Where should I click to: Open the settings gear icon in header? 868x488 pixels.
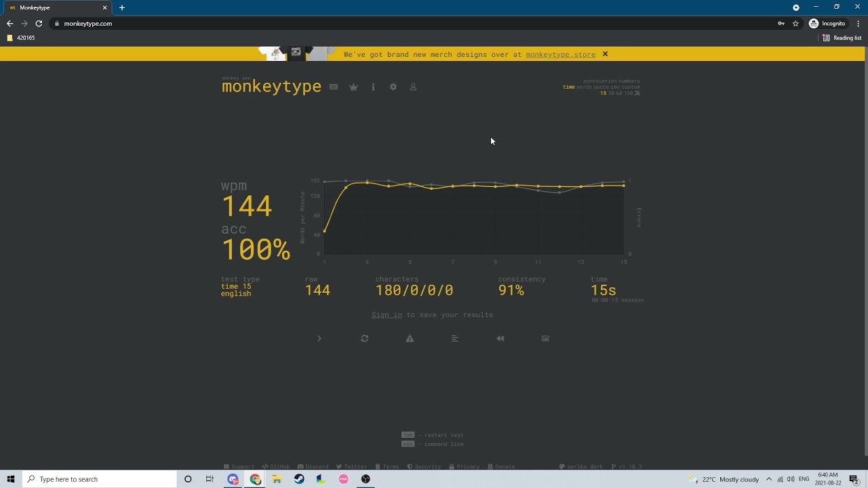393,87
